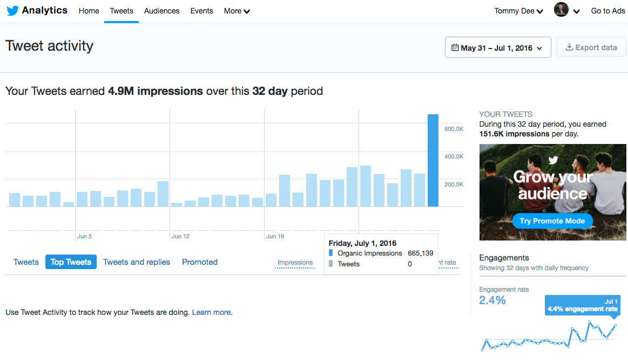Click Try Promote Mode button
This screenshot has height=364, width=628.
point(552,221)
